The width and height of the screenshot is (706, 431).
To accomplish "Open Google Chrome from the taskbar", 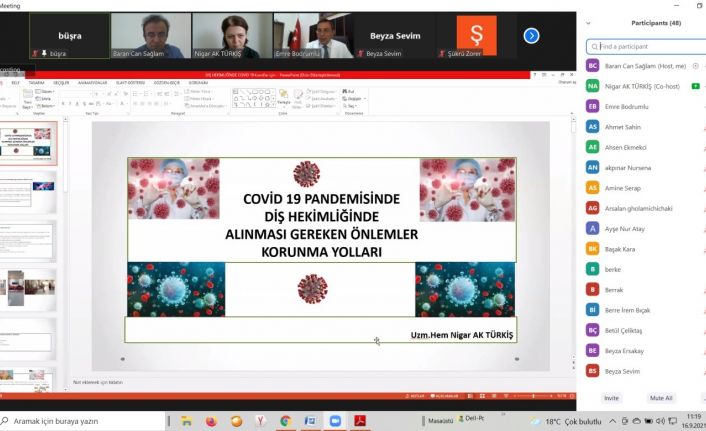I will 285,421.
